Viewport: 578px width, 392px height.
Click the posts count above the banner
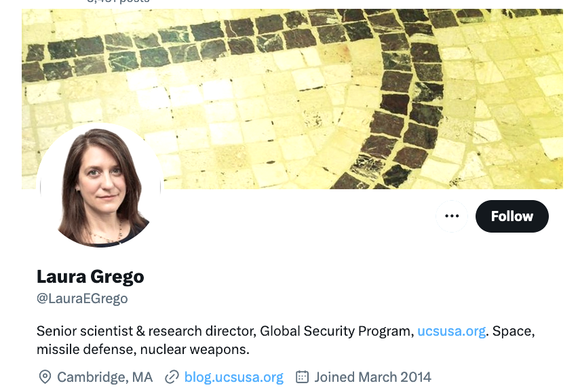point(118,1)
